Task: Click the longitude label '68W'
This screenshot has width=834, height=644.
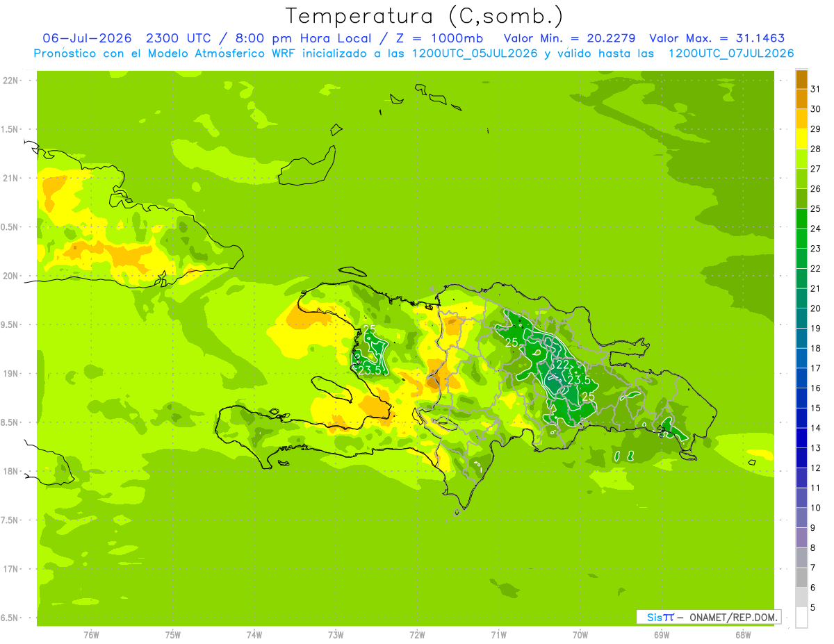Action: (743, 635)
